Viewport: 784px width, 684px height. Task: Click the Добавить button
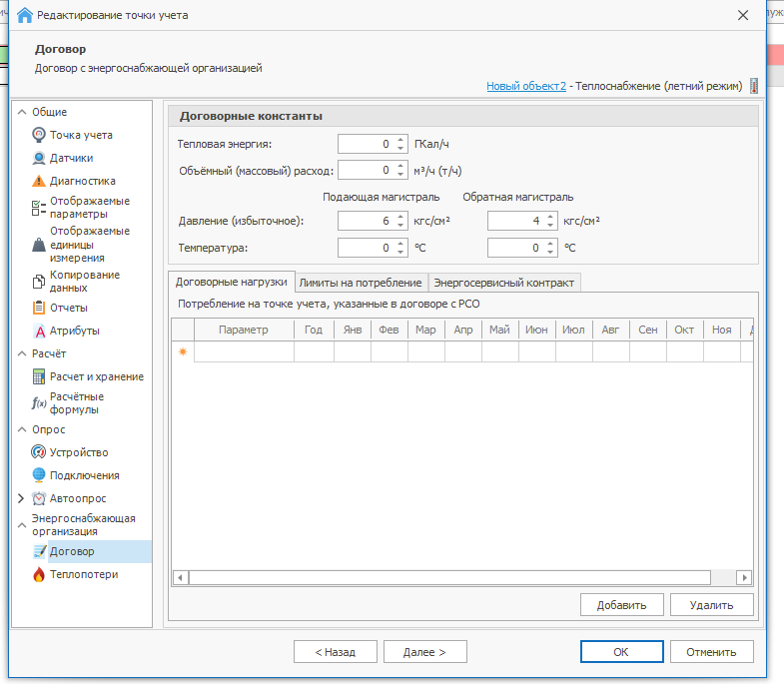pyautogui.click(x=620, y=604)
